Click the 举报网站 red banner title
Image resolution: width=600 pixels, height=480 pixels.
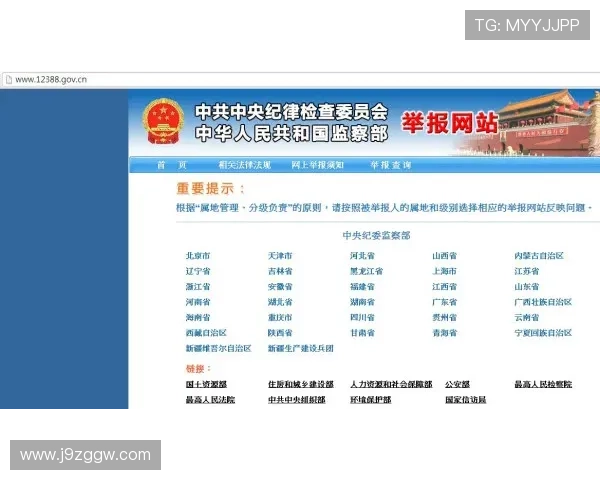pos(450,122)
